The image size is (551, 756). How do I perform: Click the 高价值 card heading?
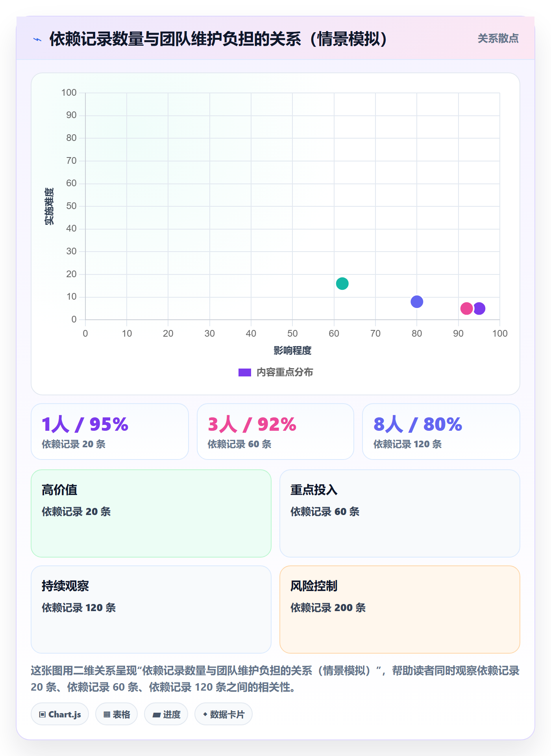(59, 490)
